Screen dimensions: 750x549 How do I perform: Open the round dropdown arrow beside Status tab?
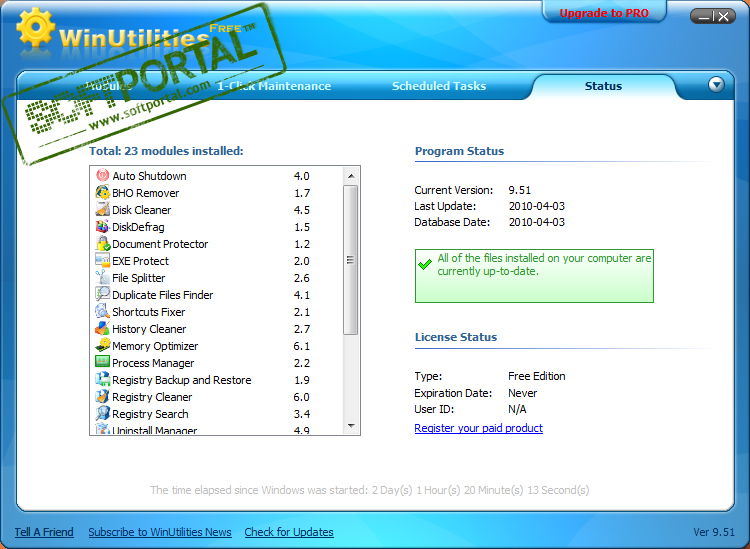coord(716,85)
